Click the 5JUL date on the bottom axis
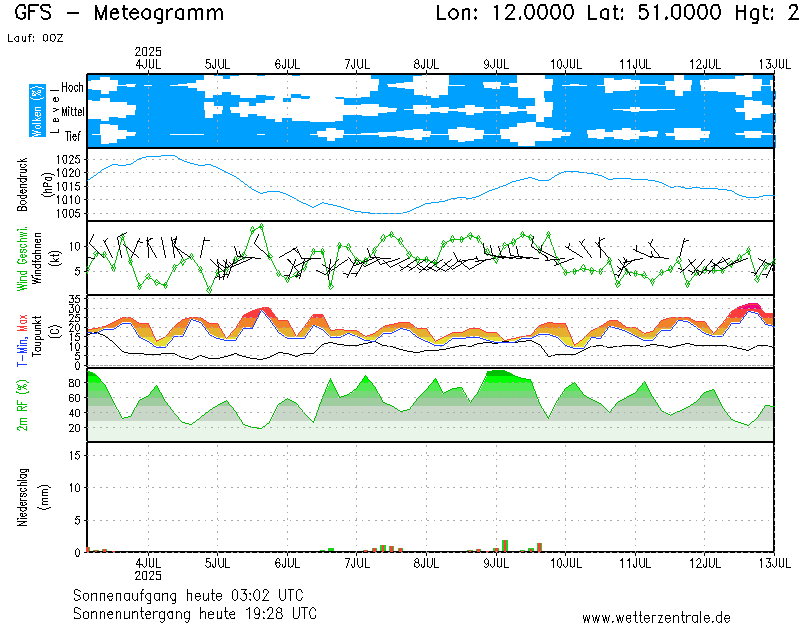This screenshot has width=800, height=625. click(x=217, y=564)
